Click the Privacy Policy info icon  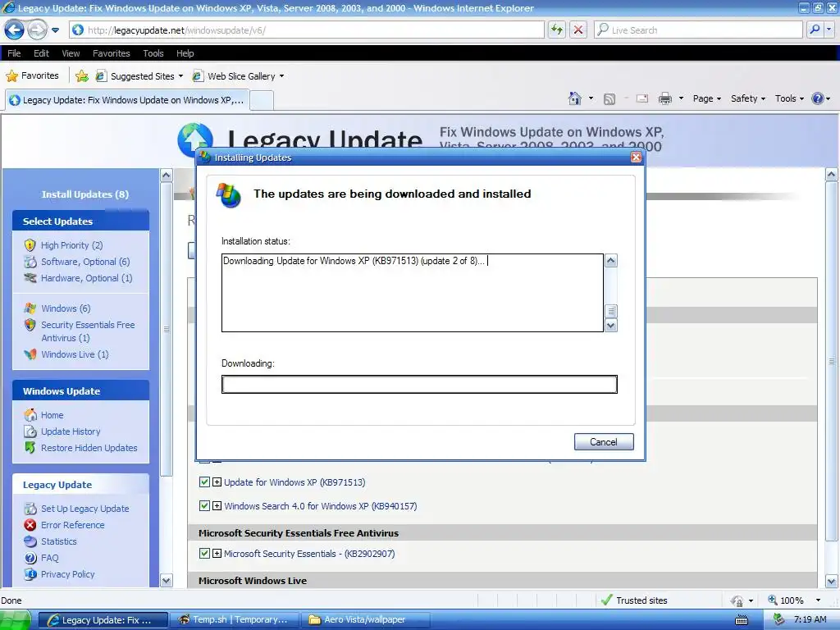point(30,574)
